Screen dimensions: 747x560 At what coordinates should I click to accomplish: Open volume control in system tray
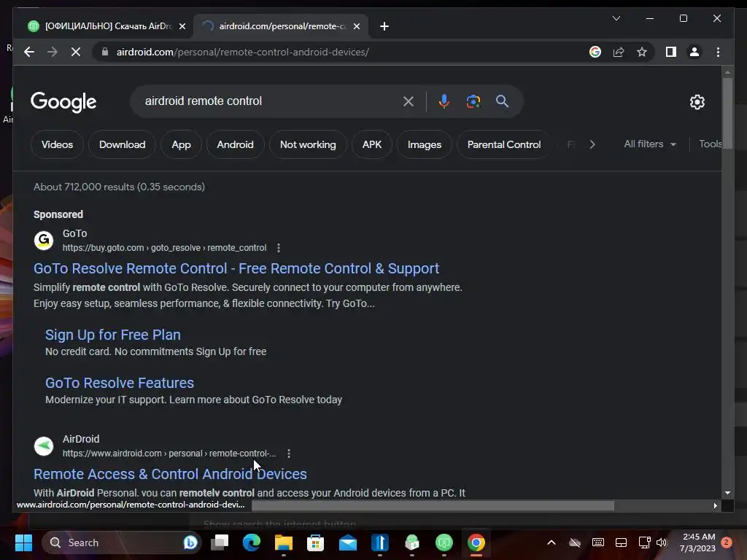(x=661, y=542)
